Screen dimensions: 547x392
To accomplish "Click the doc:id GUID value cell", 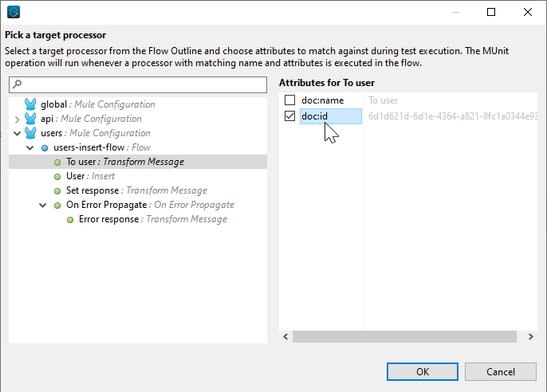I will 452,116.
